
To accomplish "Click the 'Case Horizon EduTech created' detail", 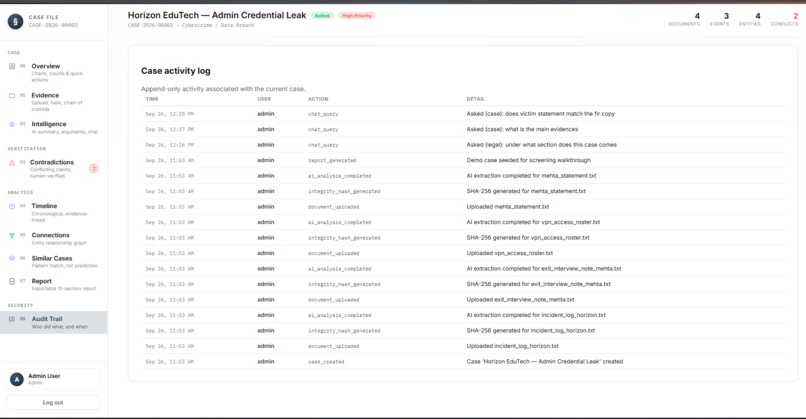I will [544, 361].
